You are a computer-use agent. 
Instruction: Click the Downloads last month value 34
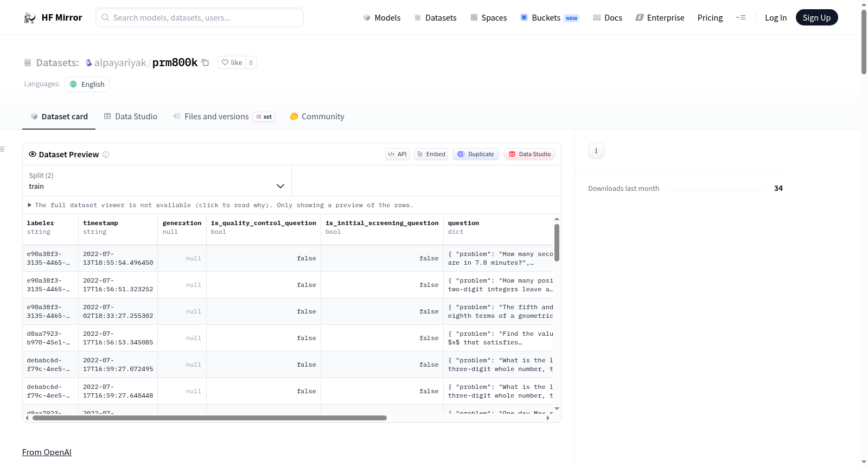(778, 188)
